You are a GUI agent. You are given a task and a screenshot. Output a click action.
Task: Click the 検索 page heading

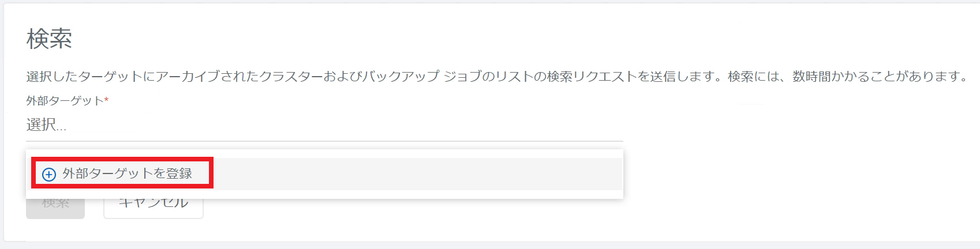49,39
